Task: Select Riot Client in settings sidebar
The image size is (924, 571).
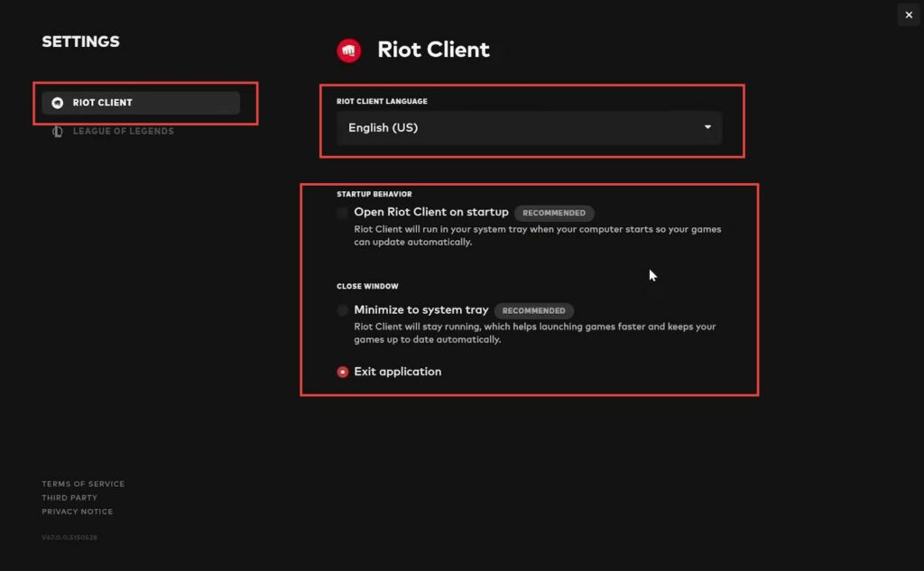Action: pos(141,103)
